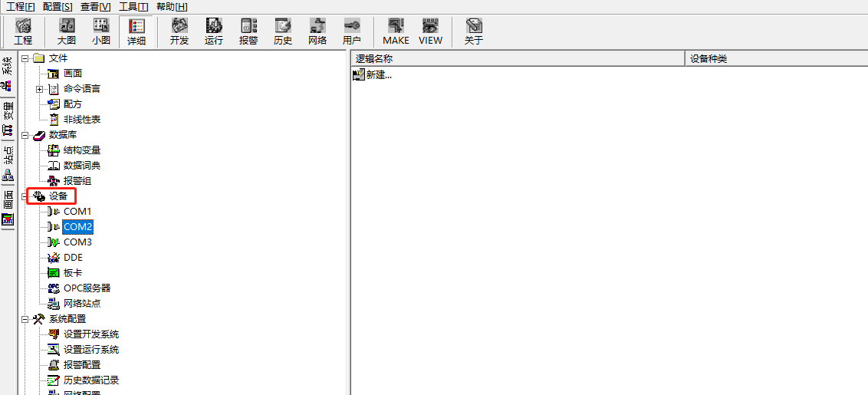Click the COM1 port icon
The image size is (868, 395).
[54, 212]
